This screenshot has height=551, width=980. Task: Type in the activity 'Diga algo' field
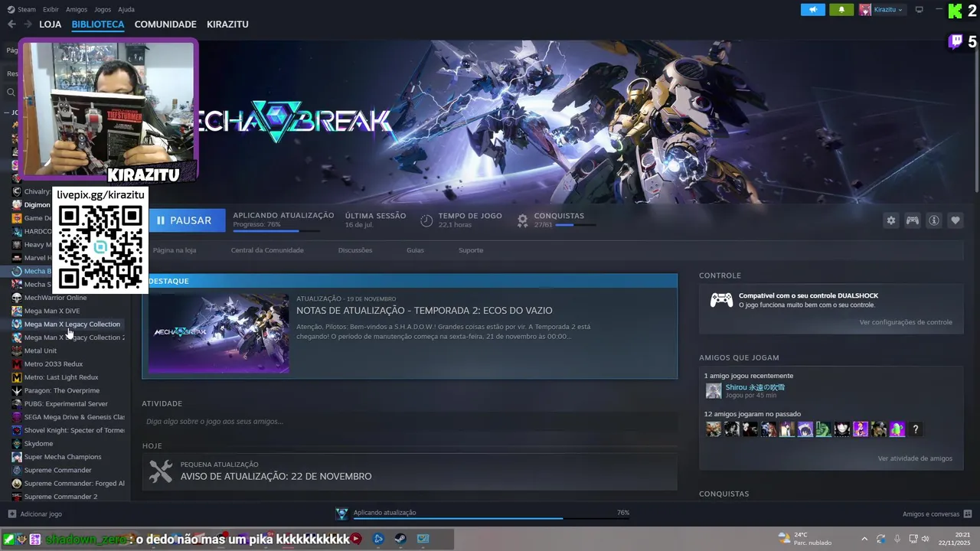tap(409, 422)
